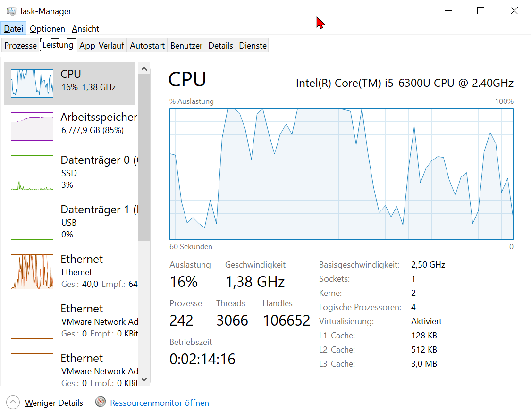531x420 pixels.
Task: Click the sidebar vertical scrollbar thumb
Action: pyautogui.click(x=144, y=158)
